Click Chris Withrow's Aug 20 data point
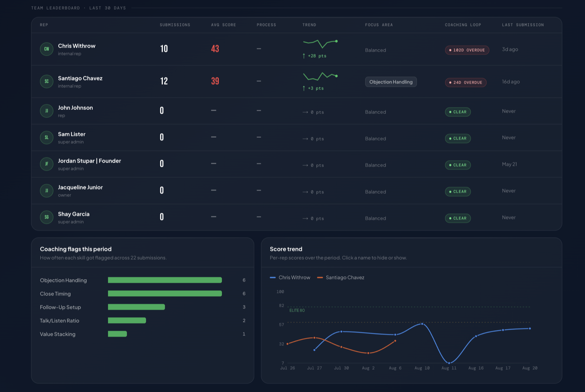Screen dimensions: 585x392 tap(530, 329)
